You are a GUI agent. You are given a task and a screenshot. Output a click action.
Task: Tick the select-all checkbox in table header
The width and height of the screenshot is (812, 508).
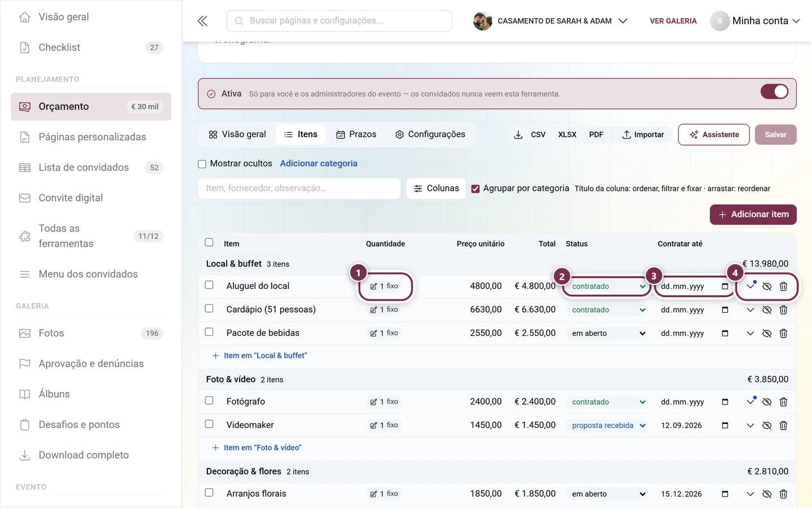click(209, 243)
